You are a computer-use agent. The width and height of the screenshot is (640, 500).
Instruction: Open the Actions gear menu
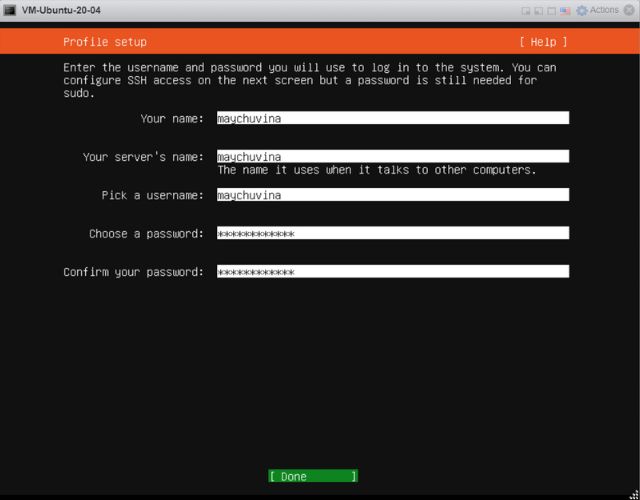pyautogui.click(x=597, y=10)
